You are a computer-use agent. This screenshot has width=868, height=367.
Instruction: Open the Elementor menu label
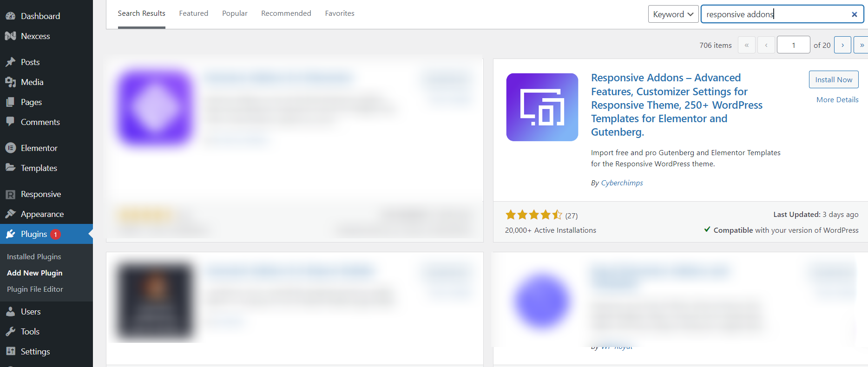coord(39,148)
